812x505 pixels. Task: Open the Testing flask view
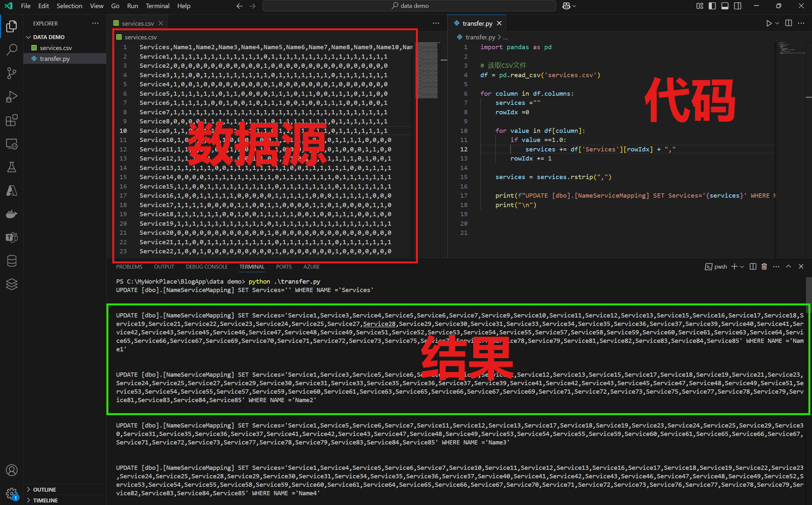pyautogui.click(x=12, y=167)
